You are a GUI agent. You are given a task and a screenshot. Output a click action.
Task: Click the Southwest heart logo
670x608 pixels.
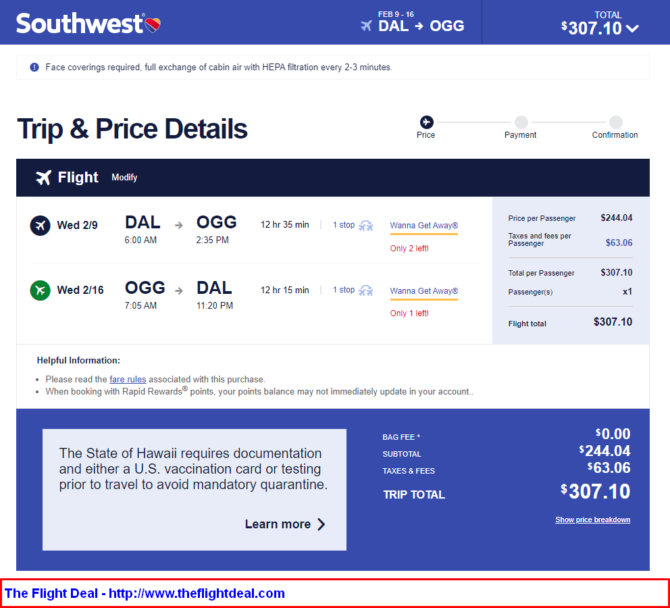[153, 25]
